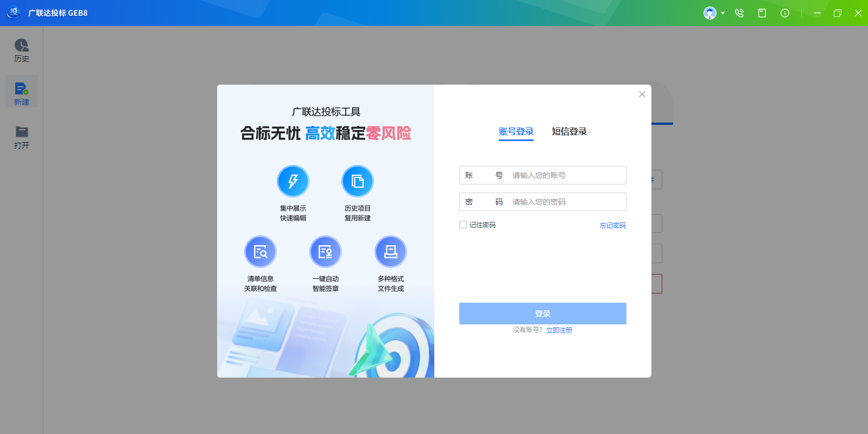The image size is (868, 434).
Task: Click the user avatar icon in title bar
Action: tap(709, 13)
